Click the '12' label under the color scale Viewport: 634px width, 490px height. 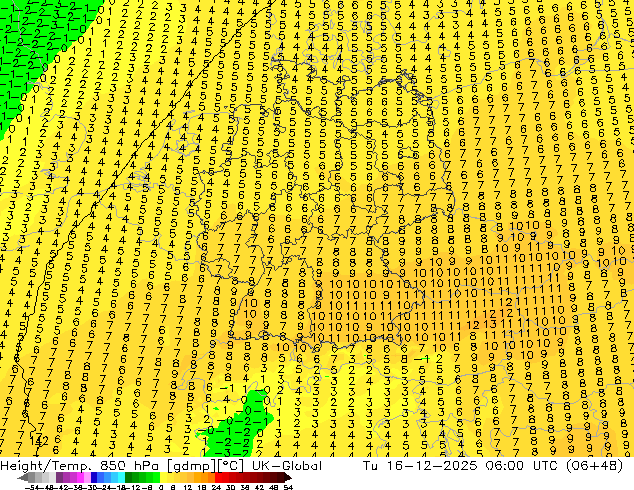tap(188, 487)
